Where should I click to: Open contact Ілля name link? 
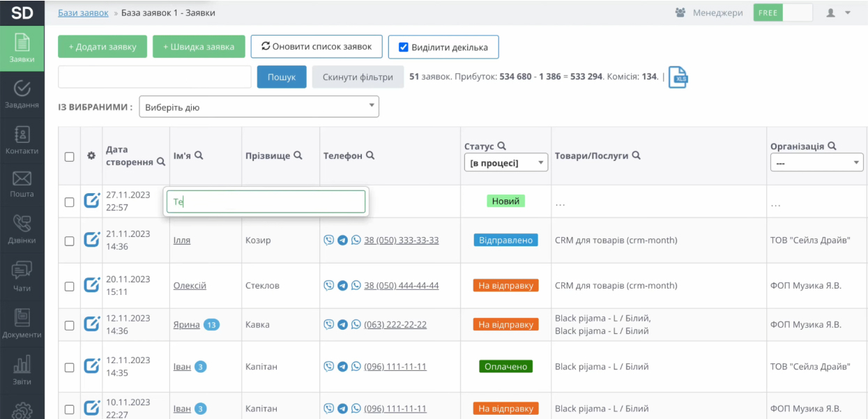coord(182,240)
